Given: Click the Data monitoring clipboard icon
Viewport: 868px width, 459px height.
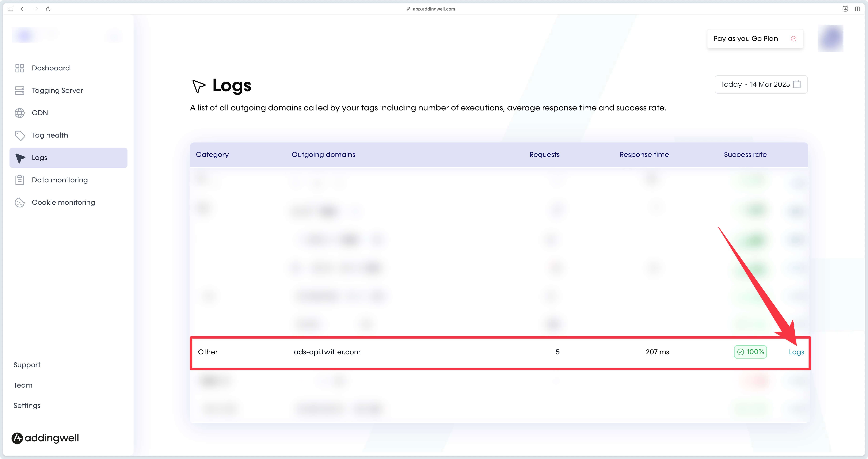Looking at the screenshot, I should tap(19, 180).
